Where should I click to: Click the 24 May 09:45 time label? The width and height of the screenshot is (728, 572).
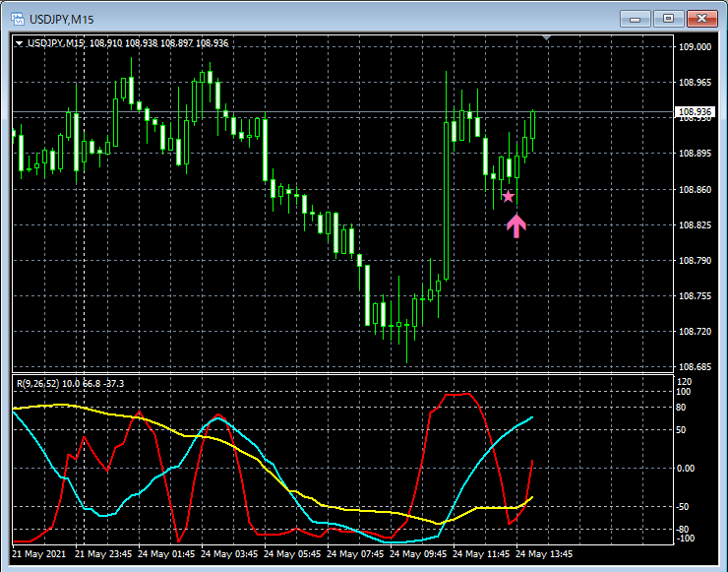[x=418, y=554]
